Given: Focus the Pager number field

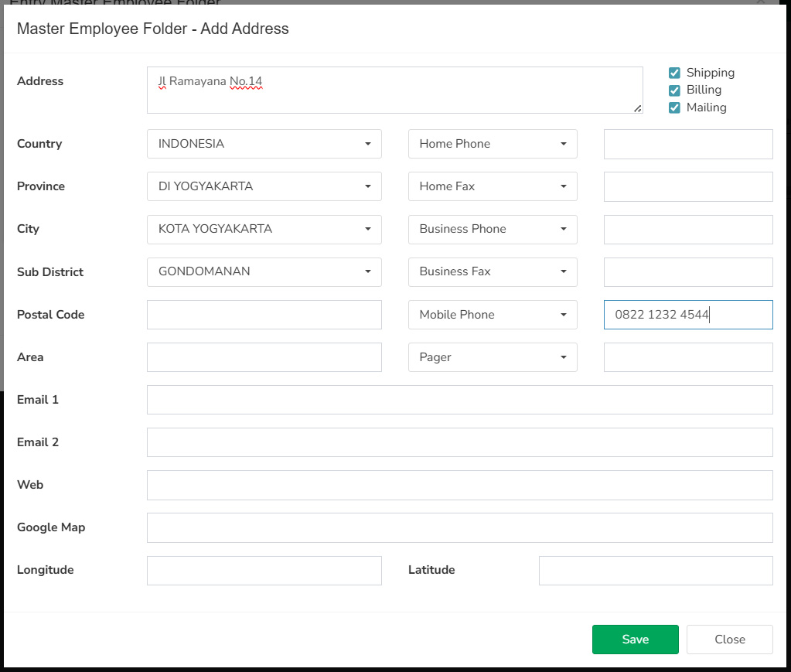Looking at the screenshot, I should point(688,357).
